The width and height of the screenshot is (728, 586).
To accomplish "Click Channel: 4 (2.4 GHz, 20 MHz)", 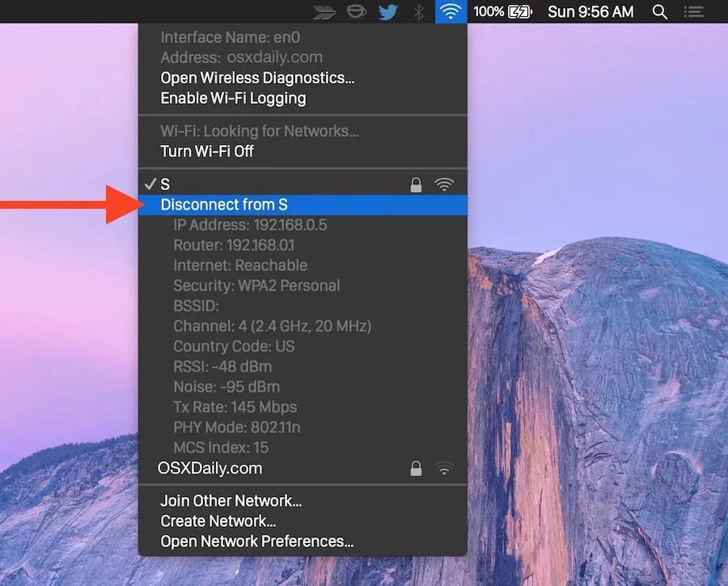I will point(273,326).
